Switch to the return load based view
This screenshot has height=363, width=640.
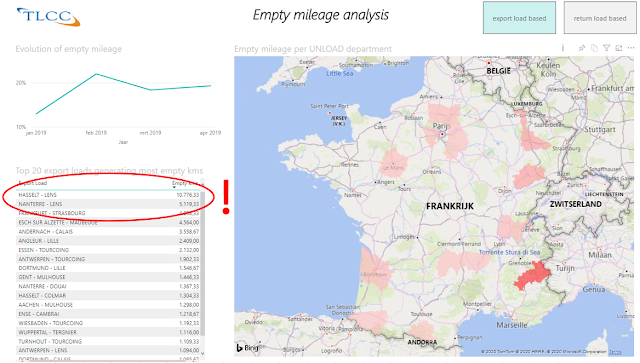pos(600,18)
